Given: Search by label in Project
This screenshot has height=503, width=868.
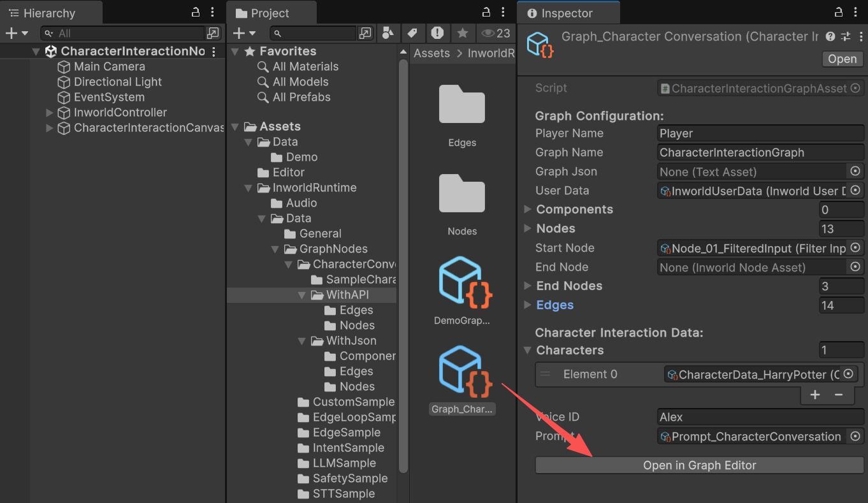Looking at the screenshot, I should pos(412,33).
